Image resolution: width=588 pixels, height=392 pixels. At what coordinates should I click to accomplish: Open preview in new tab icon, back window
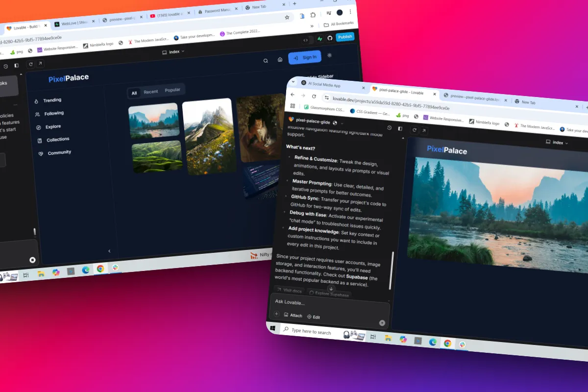coord(40,63)
